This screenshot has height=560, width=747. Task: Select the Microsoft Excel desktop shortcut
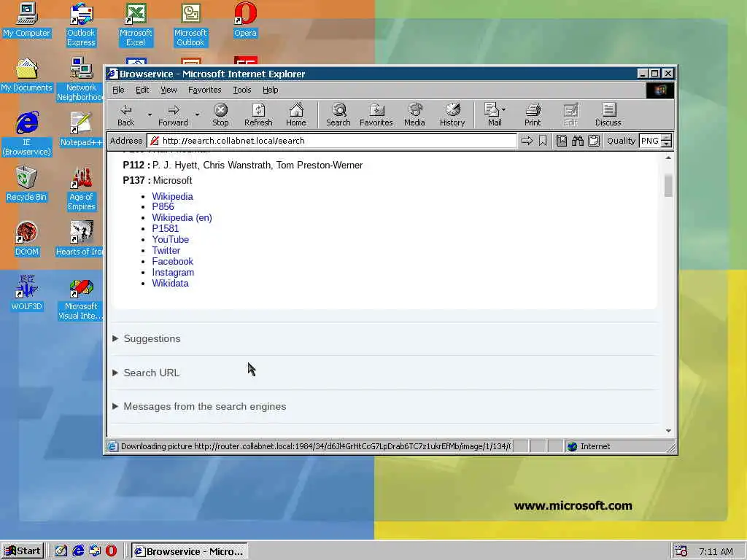(x=136, y=25)
